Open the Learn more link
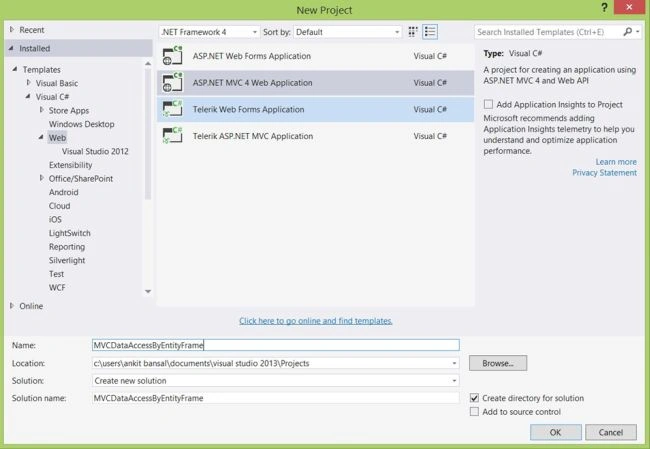 616,162
